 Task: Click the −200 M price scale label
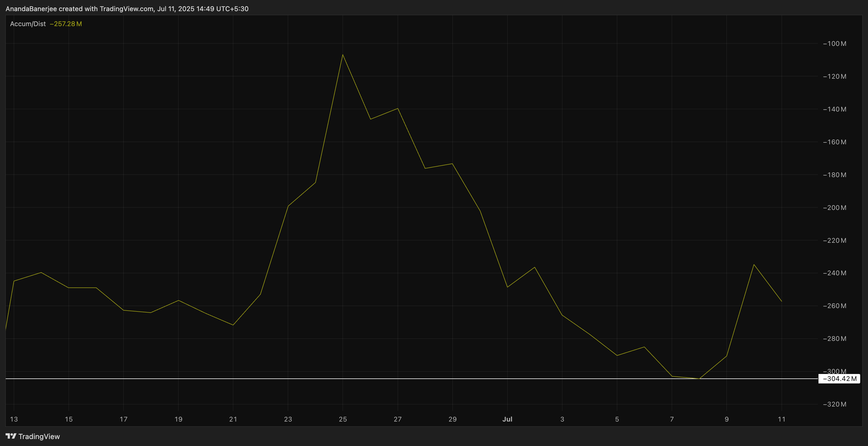(834, 208)
